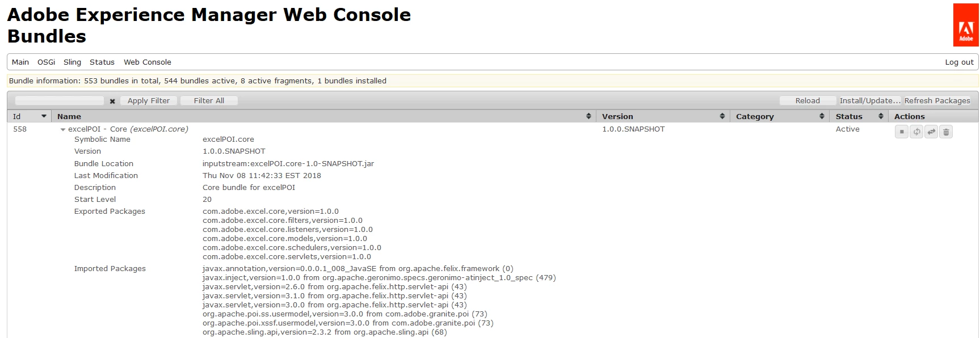Click the javax.servlet version=3.1.0 import line
Viewport: 980px width, 338px height.
coord(335,296)
